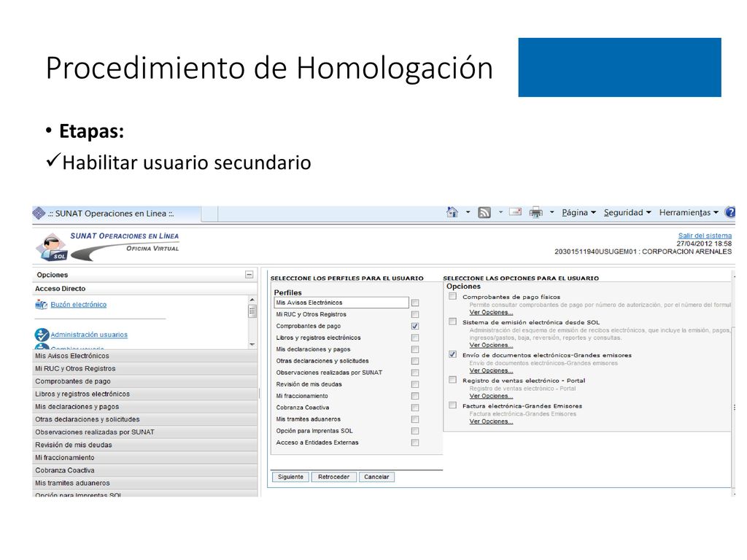The height and width of the screenshot is (560, 747).
Task: Check Opción para Imprentas SOL profile checkbox
Action: (415, 431)
